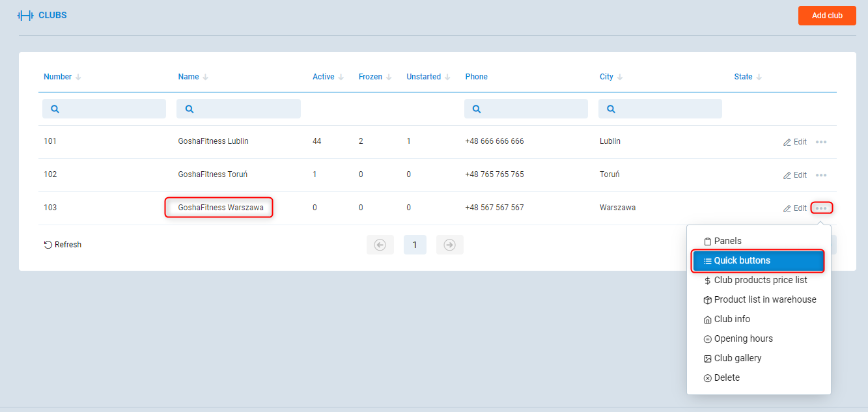Screen dimensions: 868x412
Task: Go to previous page arrow
Action: click(380, 245)
